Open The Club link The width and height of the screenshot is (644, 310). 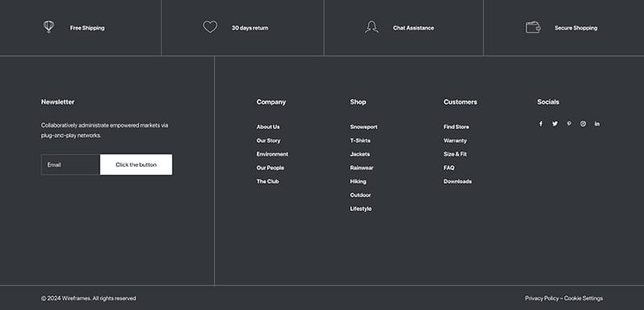268,181
